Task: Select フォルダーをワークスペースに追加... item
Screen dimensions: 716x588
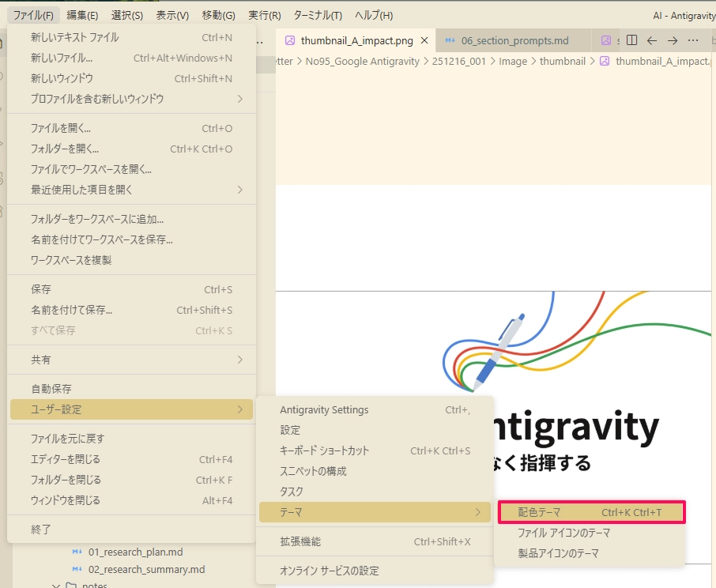Action: [x=131, y=219]
